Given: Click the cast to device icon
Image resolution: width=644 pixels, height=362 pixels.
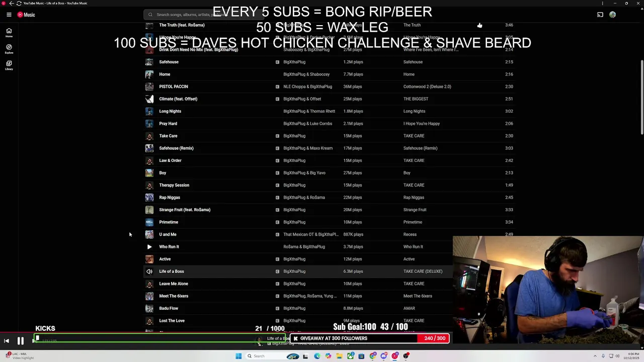Looking at the screenshot, I should 600,15.
